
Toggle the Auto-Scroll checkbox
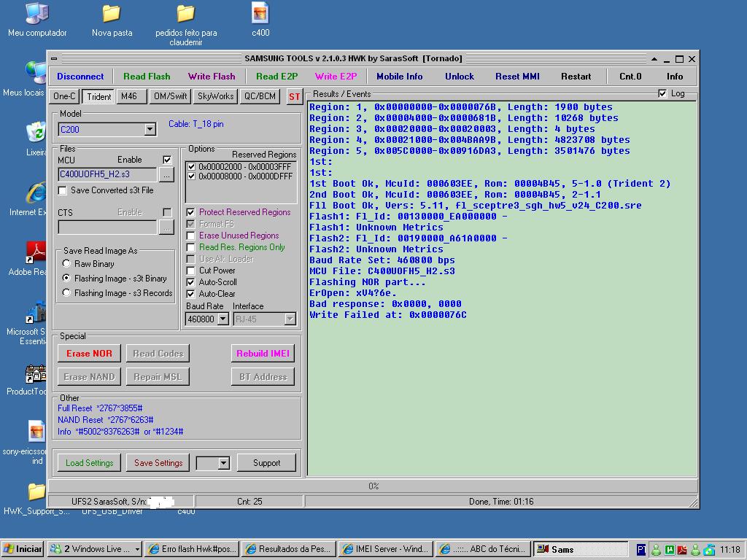pos(190,282)
